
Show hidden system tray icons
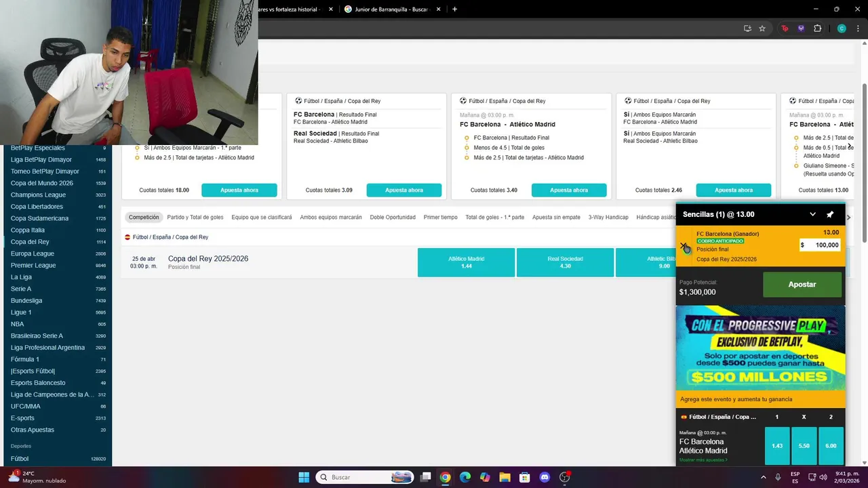point(763,477)
